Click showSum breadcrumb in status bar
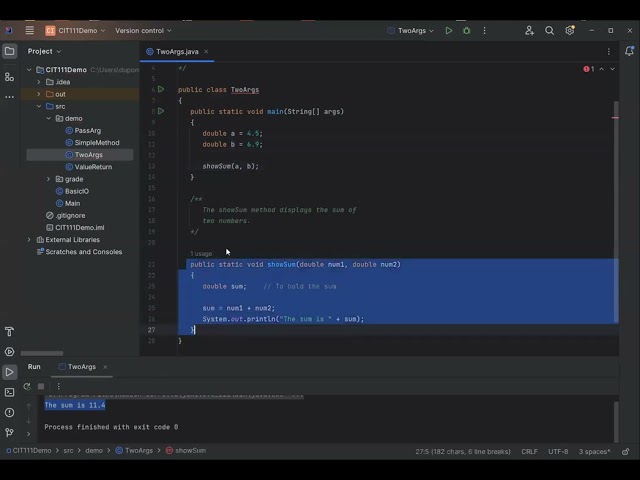 pyautogui.click(x=186, y=451)
